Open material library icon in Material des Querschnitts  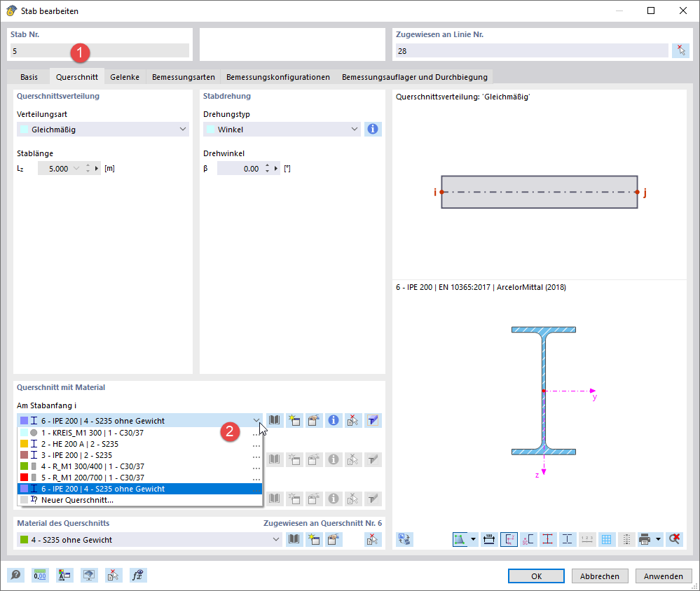coord(294,539)
